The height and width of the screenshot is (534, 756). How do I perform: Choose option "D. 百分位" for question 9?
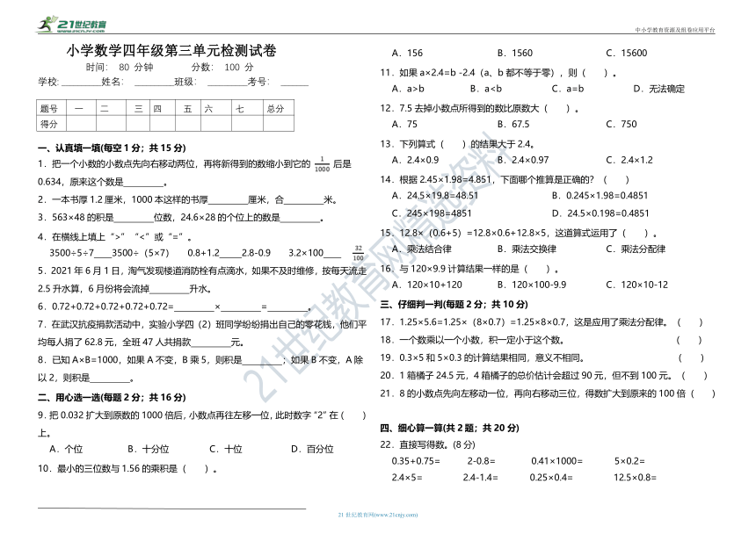(312, 450)
